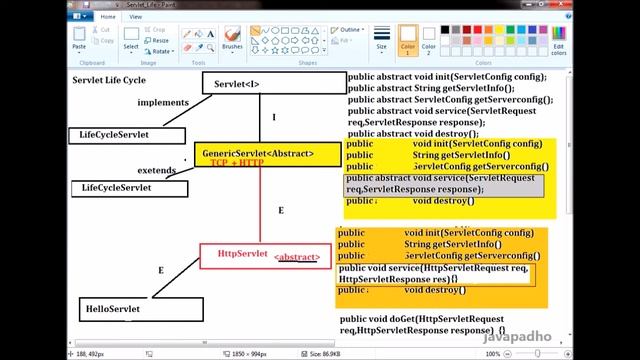The width and height of the screenshot is (640, 360).
Task: Pick the black color swatch
Action: (445, 29)
